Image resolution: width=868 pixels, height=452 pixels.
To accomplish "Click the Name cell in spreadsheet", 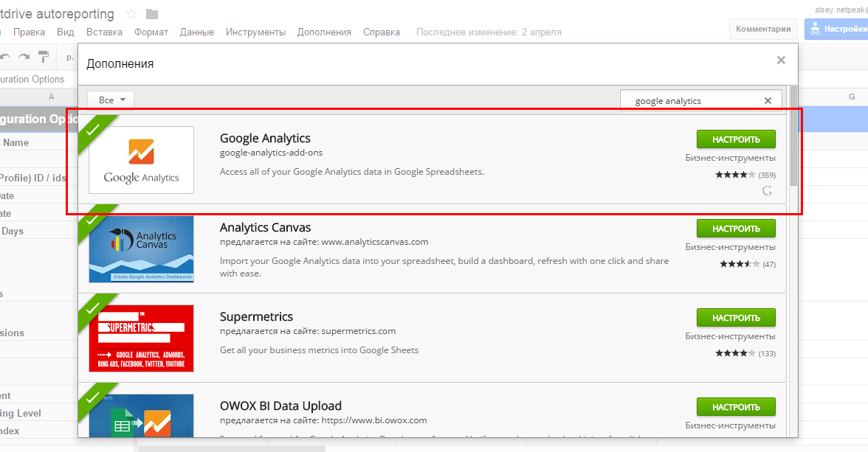I will point(38,142).
